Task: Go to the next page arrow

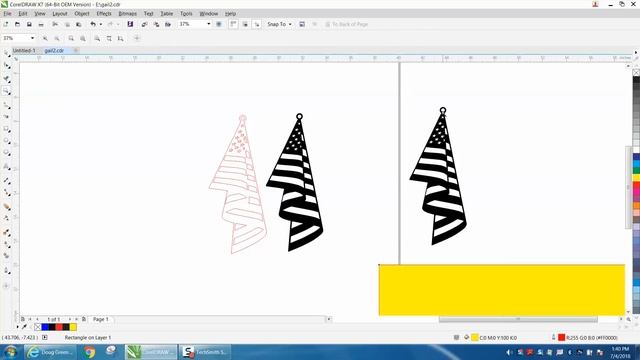Action: tap(70, 319)
